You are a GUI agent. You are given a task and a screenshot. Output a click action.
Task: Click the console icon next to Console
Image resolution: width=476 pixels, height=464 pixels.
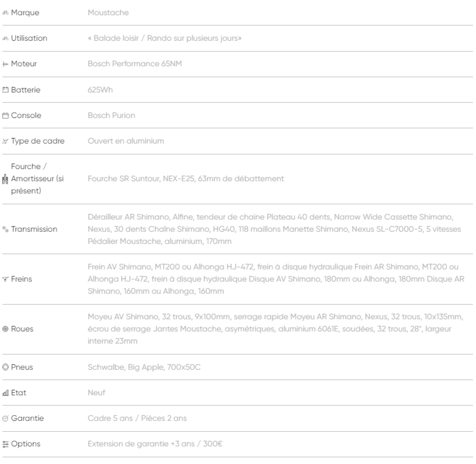point(5,116)
